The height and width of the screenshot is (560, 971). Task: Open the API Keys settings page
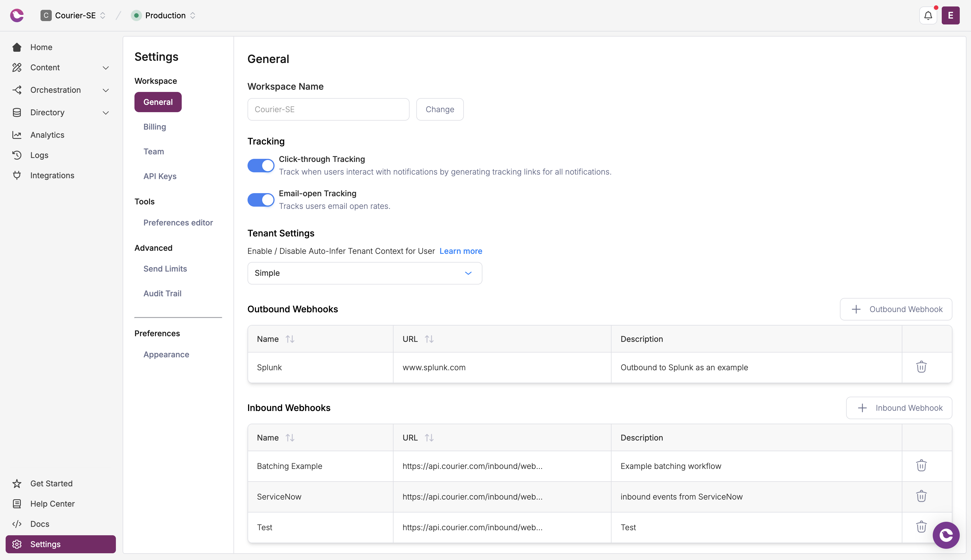pyautogui.click(x=160, y=176)
